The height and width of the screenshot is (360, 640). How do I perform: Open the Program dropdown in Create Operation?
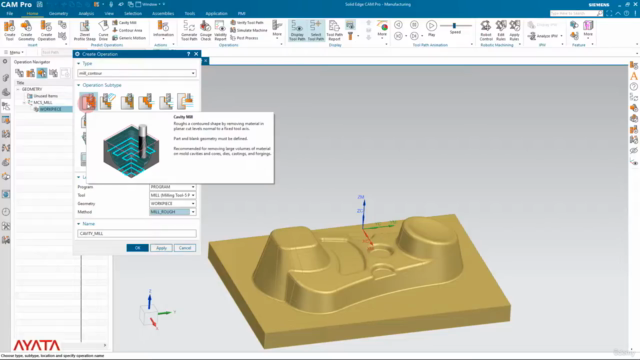[173, 187]
